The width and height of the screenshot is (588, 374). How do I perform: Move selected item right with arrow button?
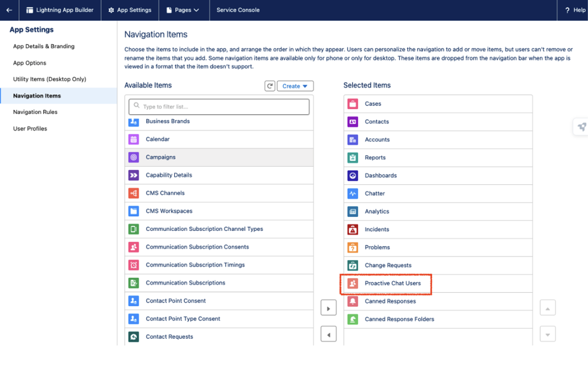(x=329, y=308)
